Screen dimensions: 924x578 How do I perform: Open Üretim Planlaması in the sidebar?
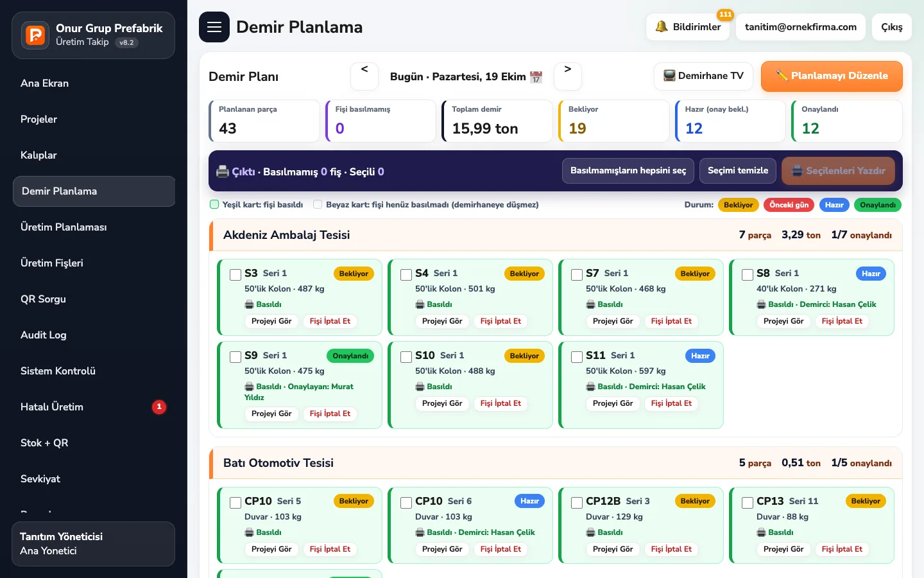(94, 227)
